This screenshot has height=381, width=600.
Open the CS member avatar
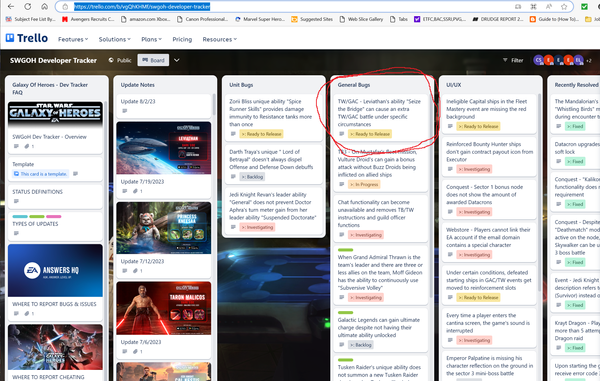tap(538, 60)
